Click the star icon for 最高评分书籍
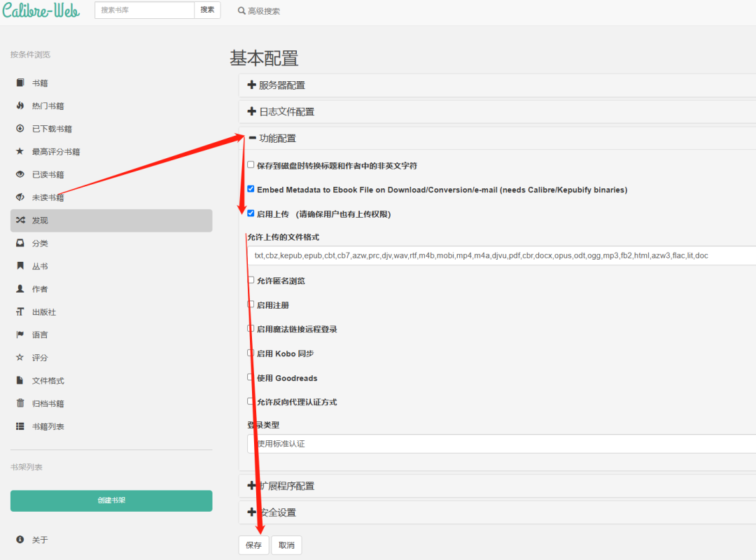Viewport: 756px width, 560px height. [x=20, y=152]
